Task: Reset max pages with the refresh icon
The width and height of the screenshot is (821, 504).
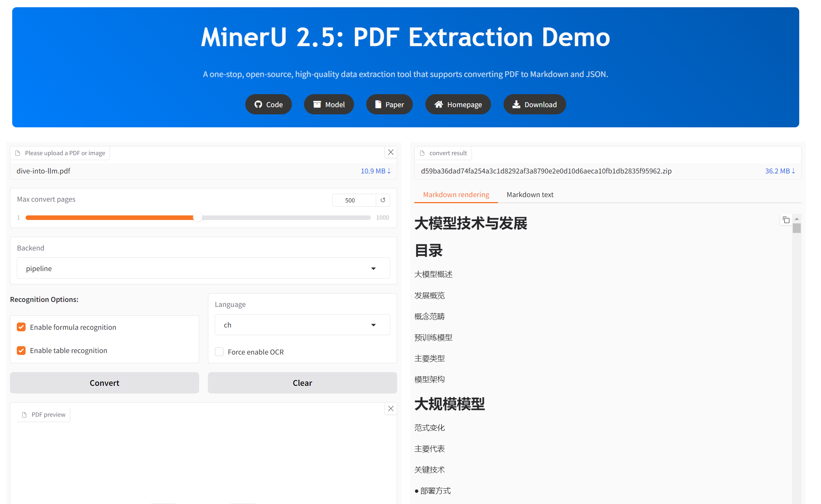Action: [383, 200]
